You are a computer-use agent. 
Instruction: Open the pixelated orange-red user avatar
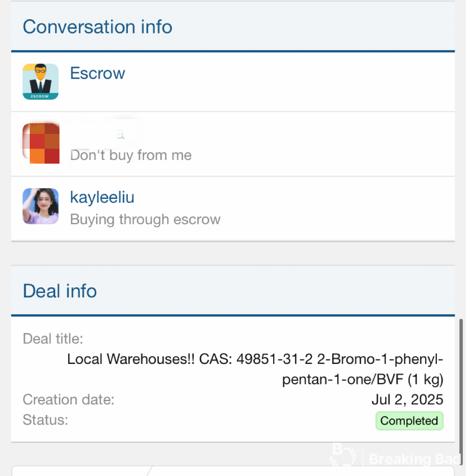41,143
